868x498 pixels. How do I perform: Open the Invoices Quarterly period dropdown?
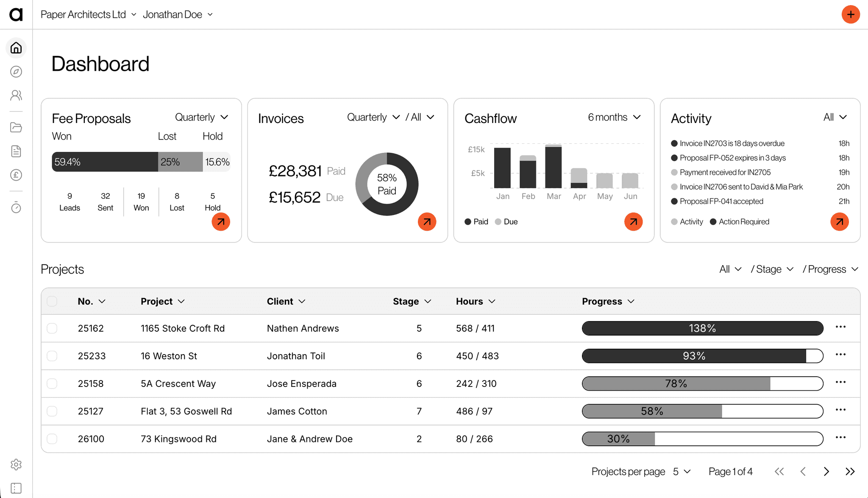[x=373, y=117]
